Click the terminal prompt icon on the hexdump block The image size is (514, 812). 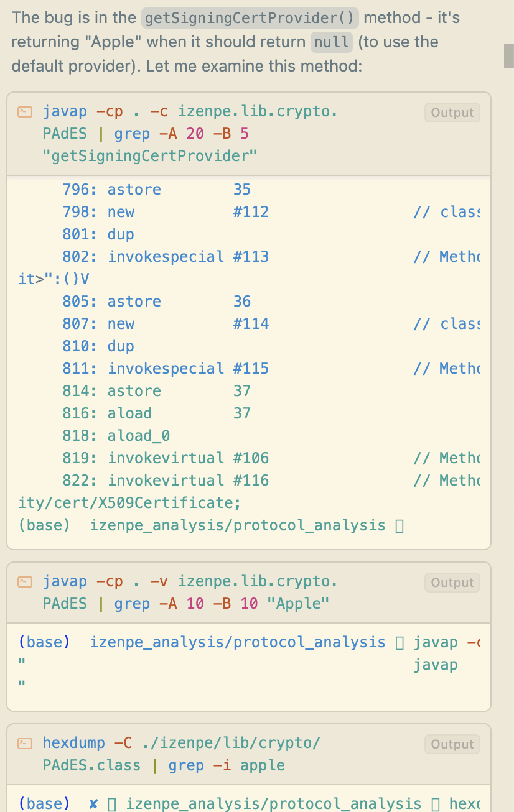[x=24, y=742]
